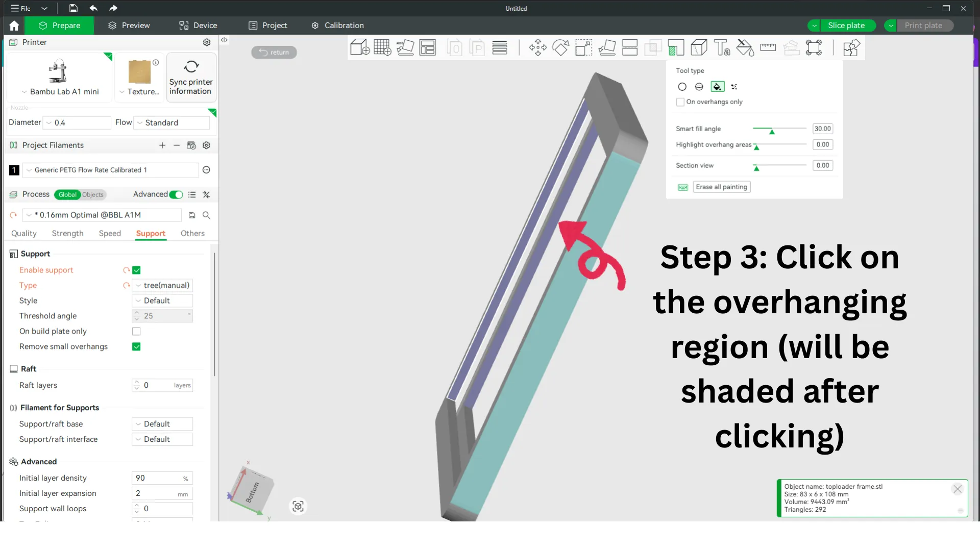Open the Assembly view puzzle icon

click(x=851, y=47)
